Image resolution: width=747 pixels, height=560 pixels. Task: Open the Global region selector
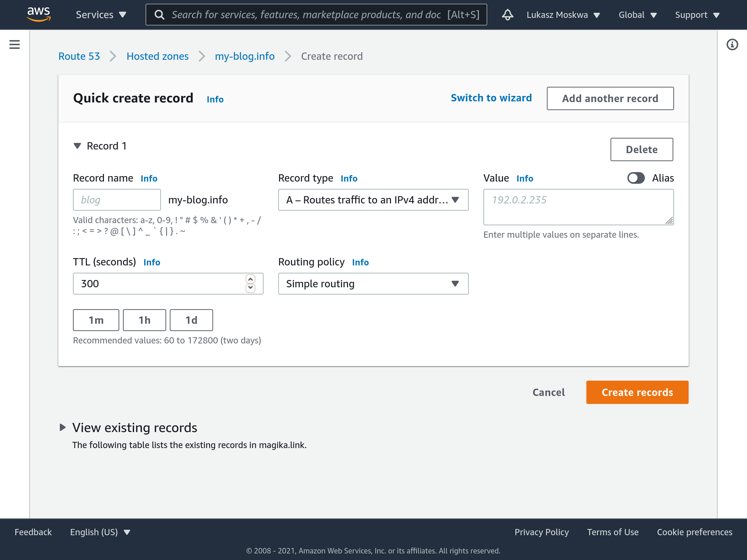point(637,15)
